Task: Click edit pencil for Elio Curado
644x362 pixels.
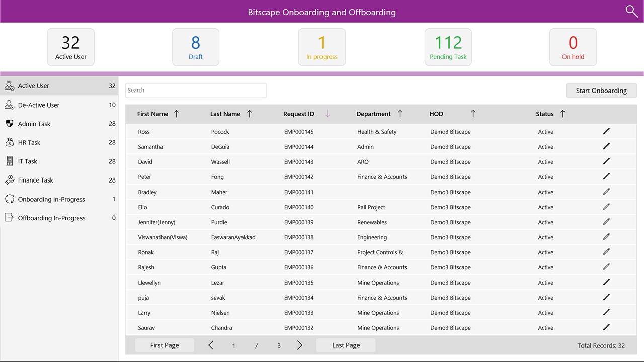Action: pos(606,207)
